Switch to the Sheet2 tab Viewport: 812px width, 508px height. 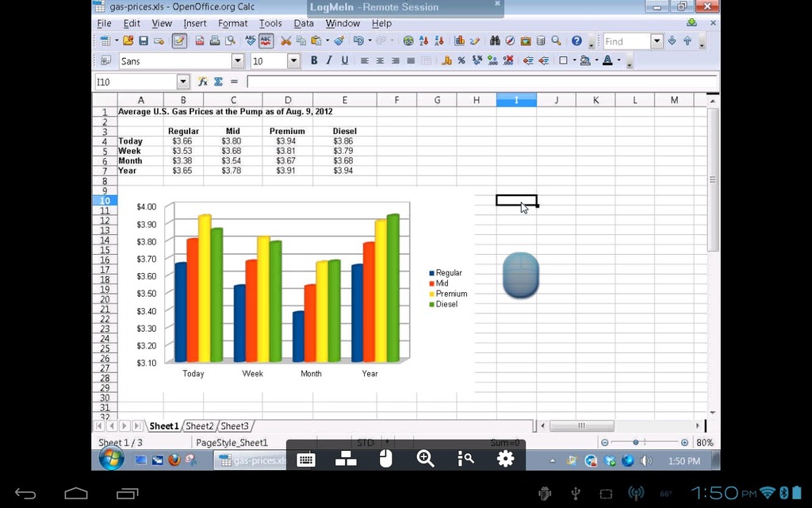click(x=199, y=426)
